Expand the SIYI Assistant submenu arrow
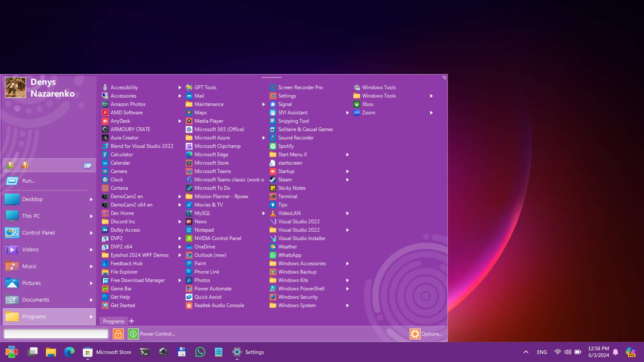Image resolution: width=644 pixels, height=362 pixels. [347, 113]
